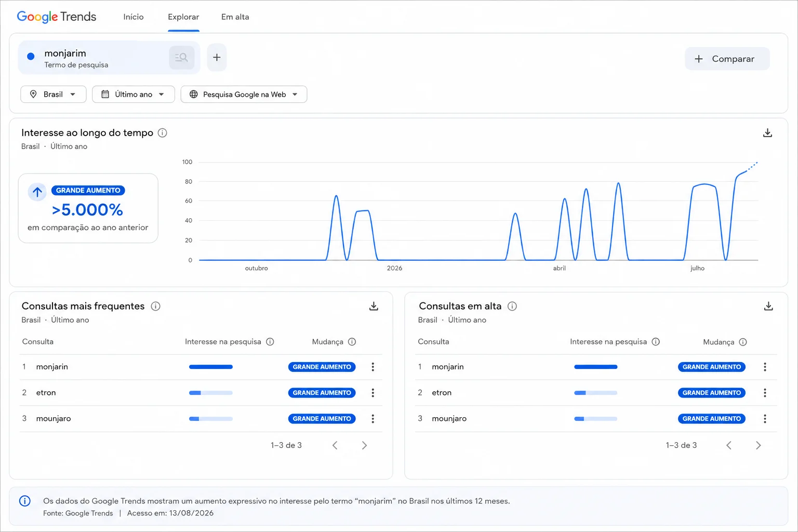Click the search-list icon in monjarim chip
This screenshot has height=532, width=798.
182,58
